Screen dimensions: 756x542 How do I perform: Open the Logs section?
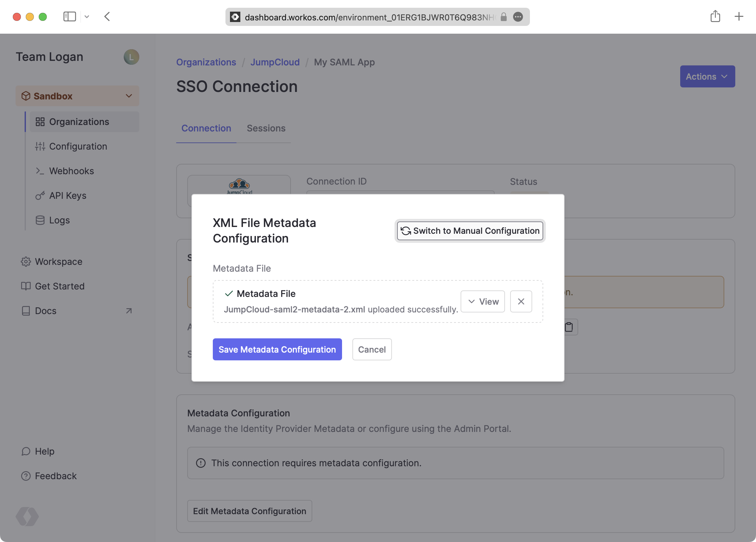point(59,220)
